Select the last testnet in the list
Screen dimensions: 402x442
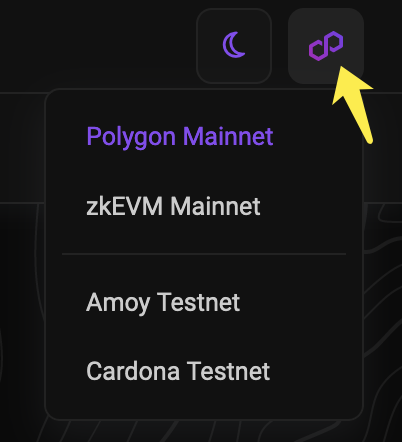[x=178, y=371]
